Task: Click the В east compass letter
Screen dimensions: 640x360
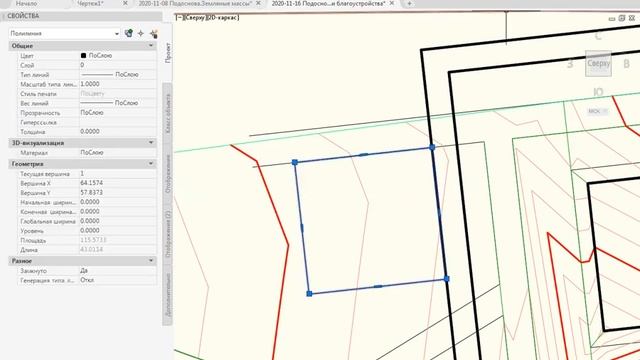Action: [x=627, y=64]
